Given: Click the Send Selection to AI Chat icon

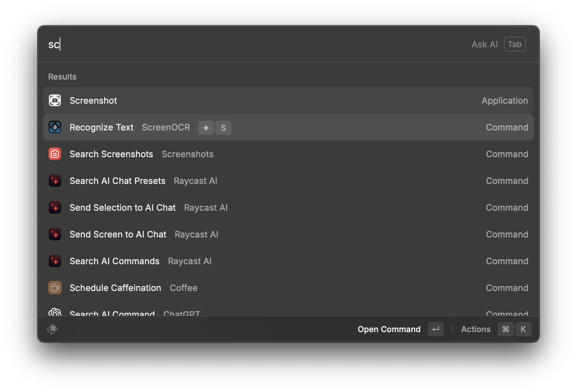Looking at the screenshot, I should coord(55,207).
